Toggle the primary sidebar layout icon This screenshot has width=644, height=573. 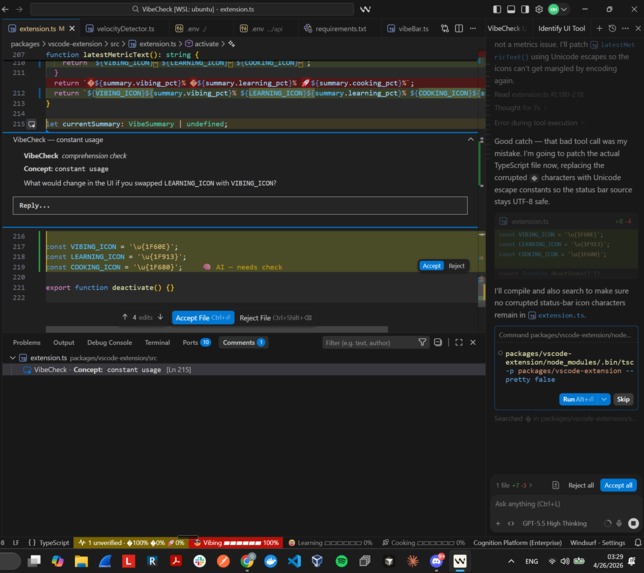(497, 9)
